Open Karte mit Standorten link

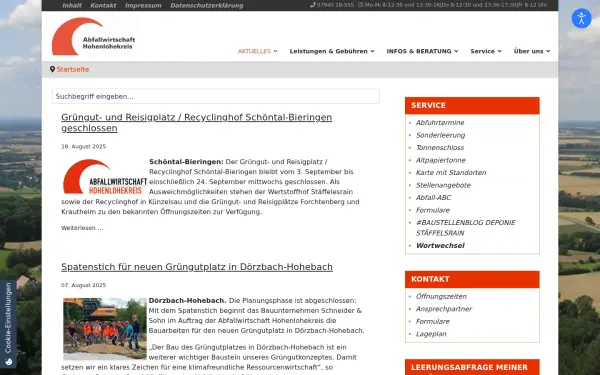(x=451, y=173)
